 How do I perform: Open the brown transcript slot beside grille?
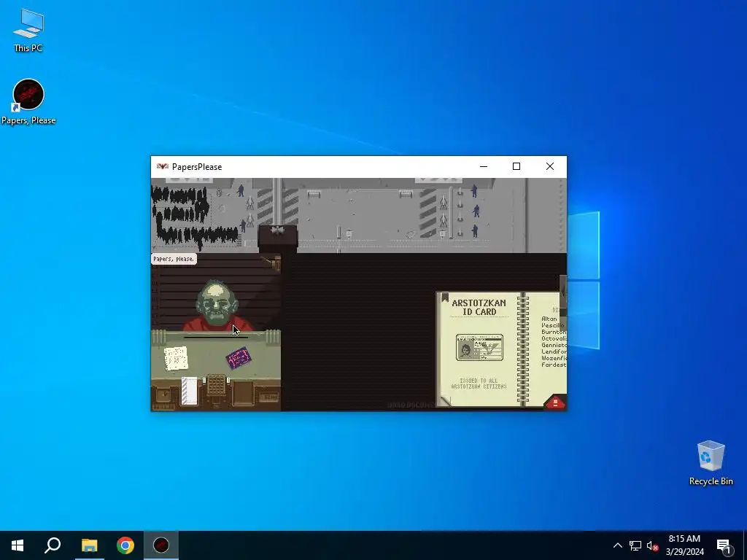tap(243, 393)
